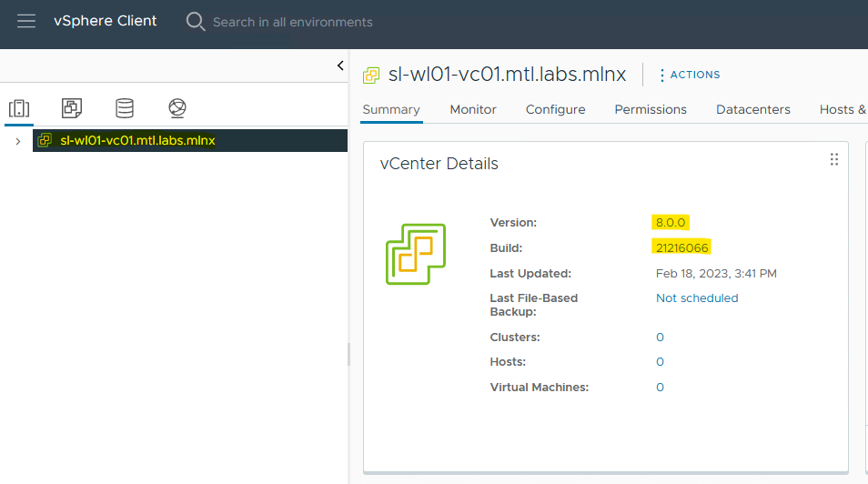Click the Build: label
The width and height of the screenshot is (868, 484).
pos(506,248)
